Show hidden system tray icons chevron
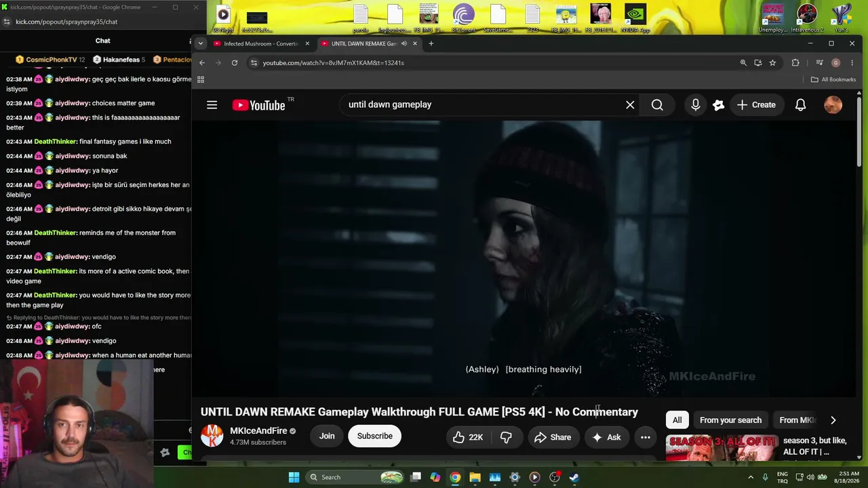Viewport: 868px width, 488px height. click(x=751, y=477)
